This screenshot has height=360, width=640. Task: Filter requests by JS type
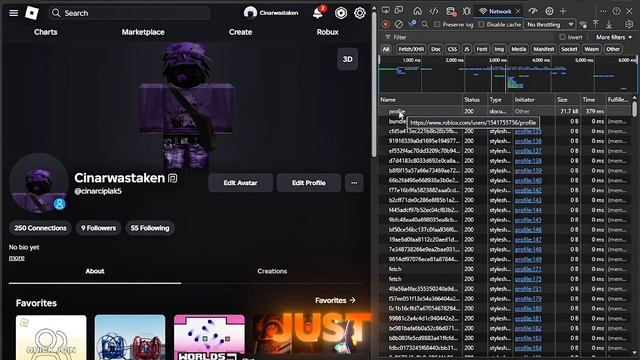[x=467, y=49]
